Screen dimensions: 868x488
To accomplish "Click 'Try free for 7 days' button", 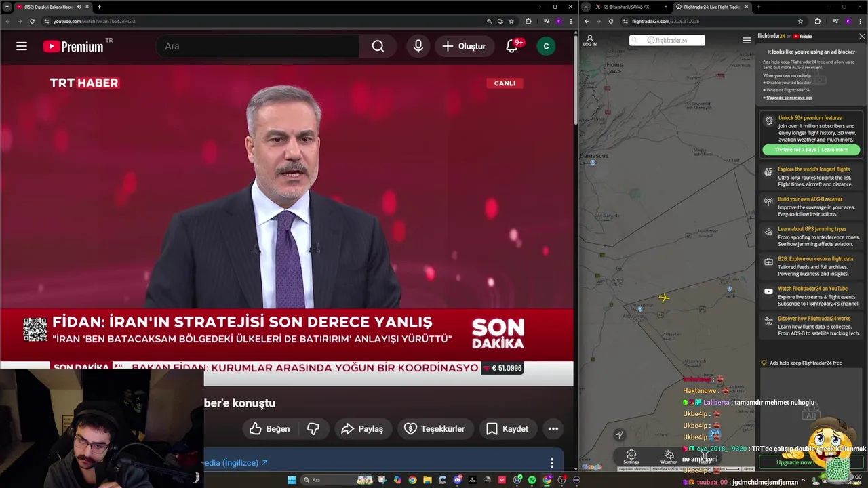I will click(811, 150).
